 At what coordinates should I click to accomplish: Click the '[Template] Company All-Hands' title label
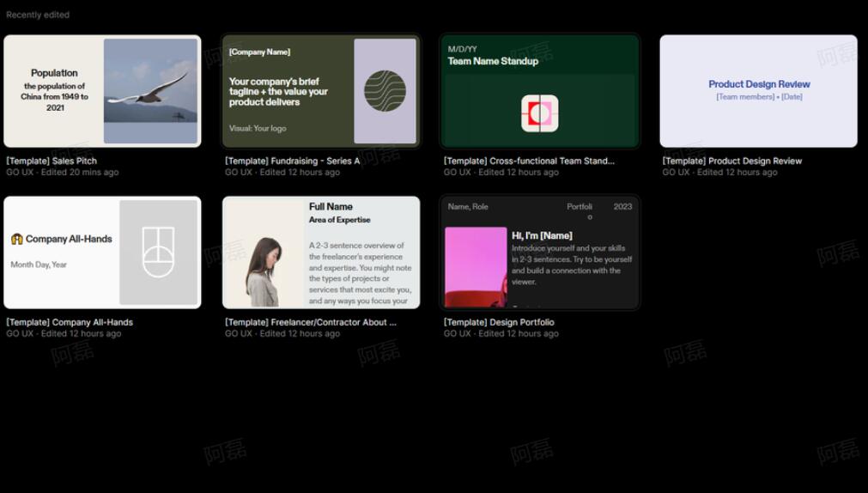pos(70,322)
